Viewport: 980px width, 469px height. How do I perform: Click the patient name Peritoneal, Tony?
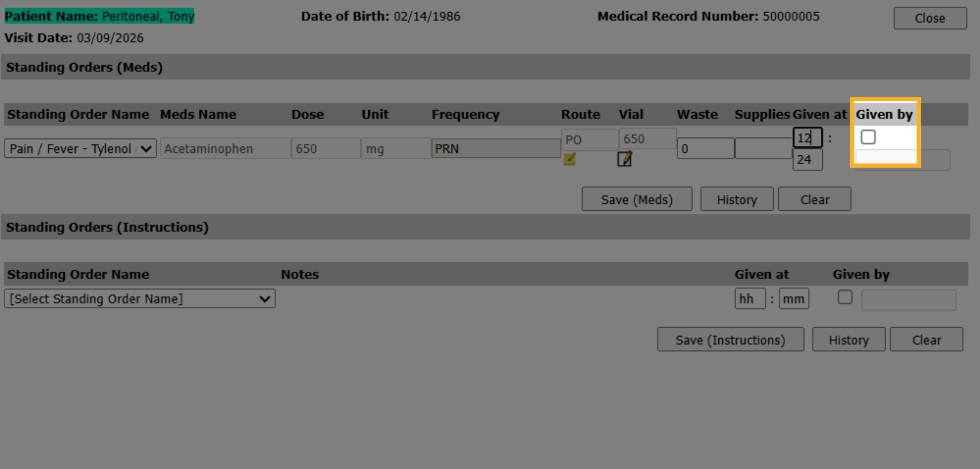tap(148, 16)
